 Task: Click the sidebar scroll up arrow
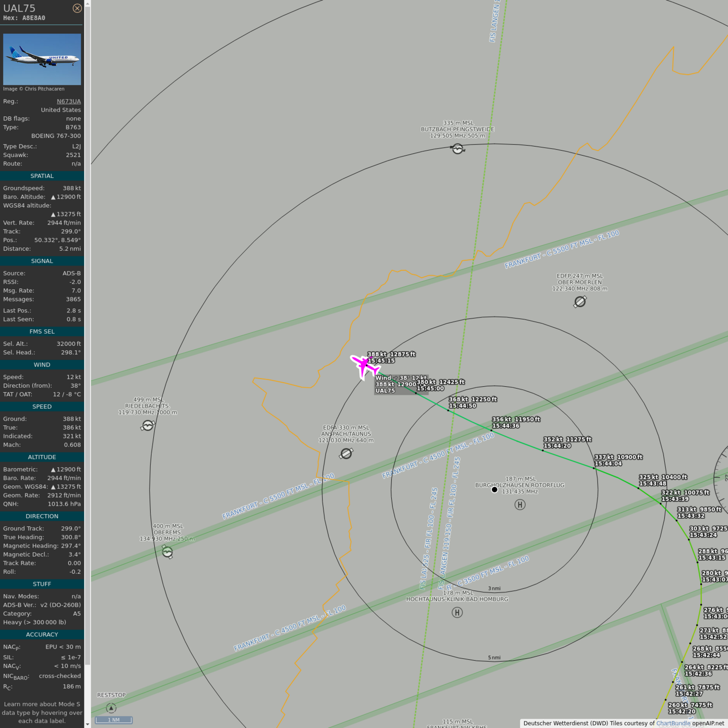tap(87, 4)
